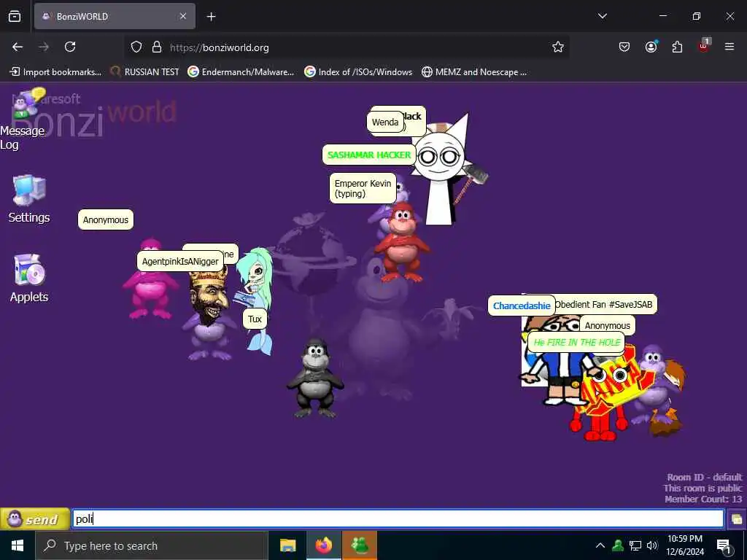This screenshot has height=560, width=747.
Task: Click the Emperor Kevin typing bubble
Action: (363, 188)
